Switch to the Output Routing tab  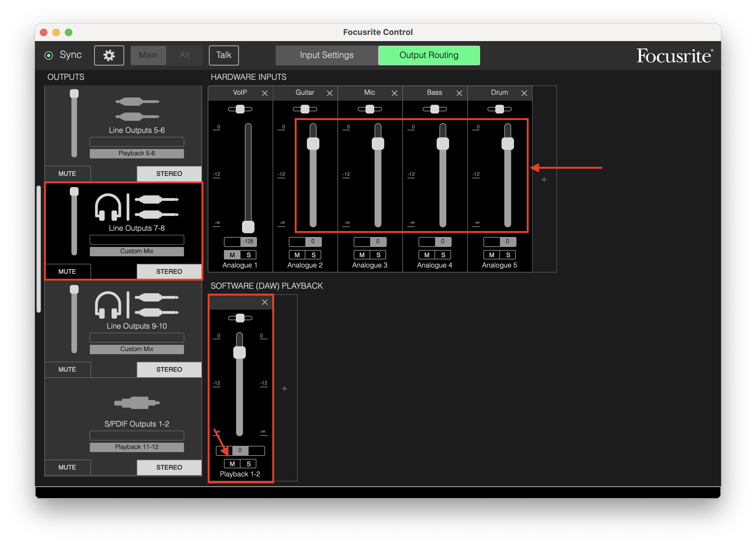coord(429,55)
